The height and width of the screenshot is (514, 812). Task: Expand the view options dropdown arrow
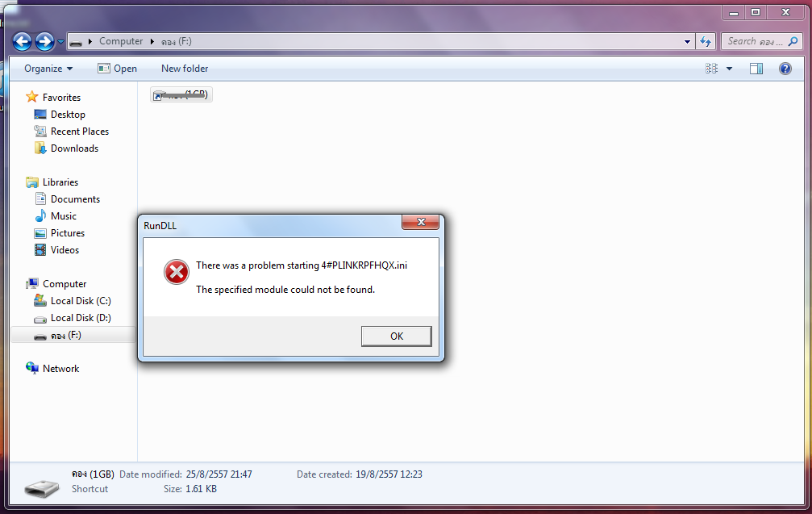[x=729, y=69]
